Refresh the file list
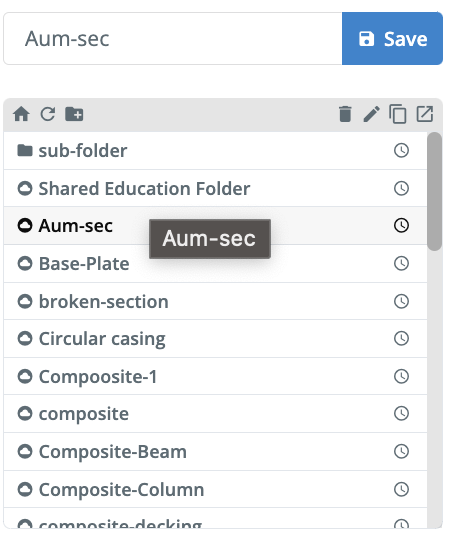Image resolution: width=452 pixels, height=536 pixels. [x=48, y=114]
